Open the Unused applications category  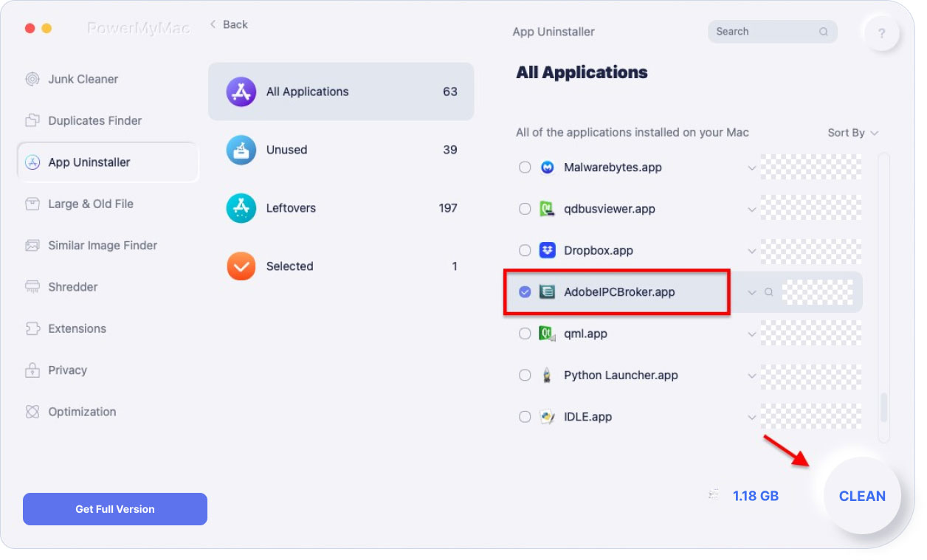coord(341,150)
